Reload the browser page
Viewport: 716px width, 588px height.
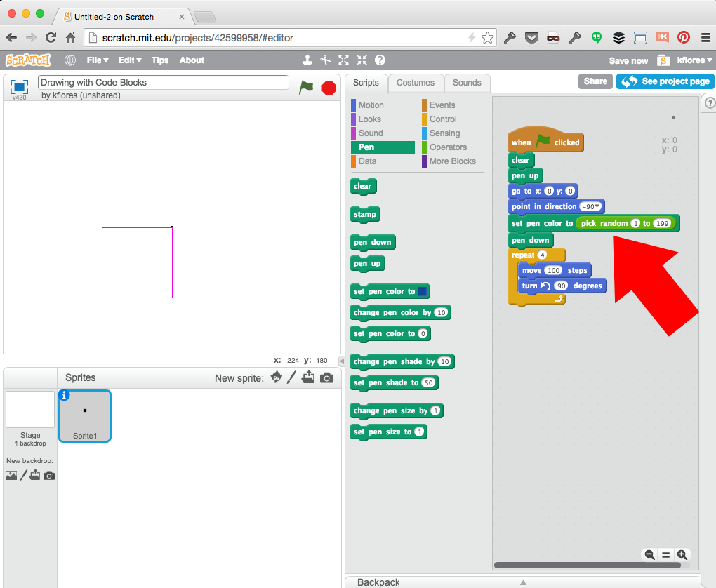coord(51,37)
